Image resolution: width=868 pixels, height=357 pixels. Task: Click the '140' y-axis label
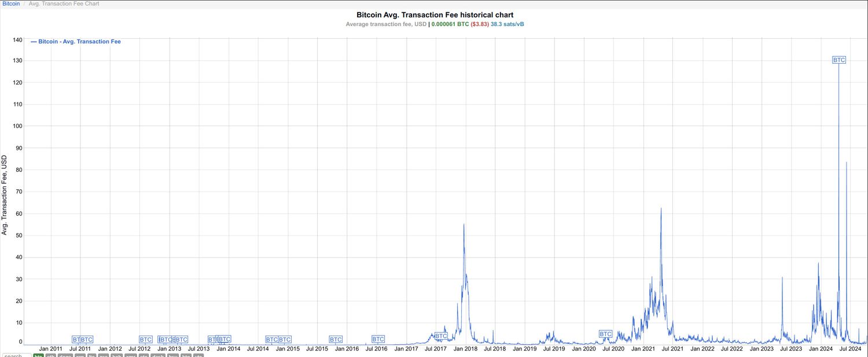[x=17, y=40]
